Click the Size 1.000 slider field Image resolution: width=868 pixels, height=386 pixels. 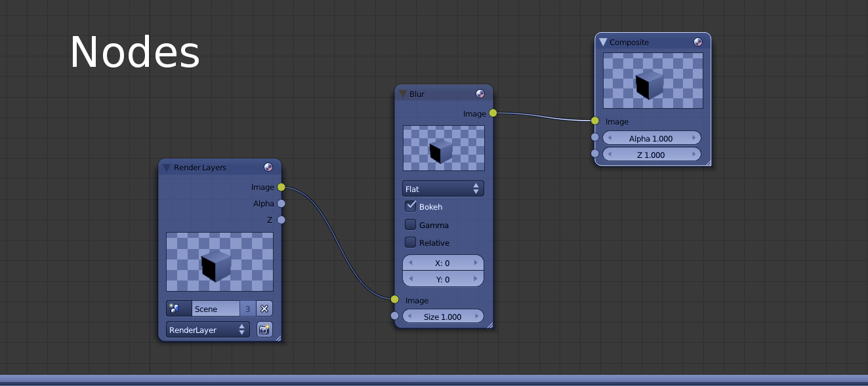443,317
